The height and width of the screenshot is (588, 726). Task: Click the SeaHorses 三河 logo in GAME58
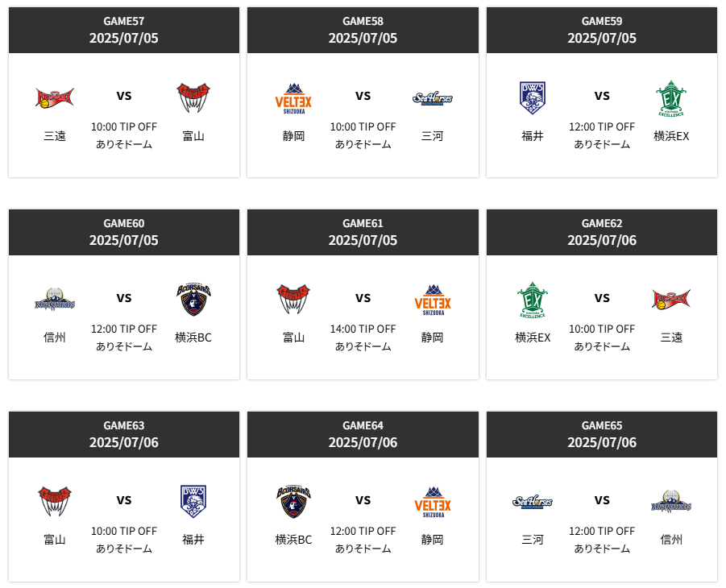point(432,98)
